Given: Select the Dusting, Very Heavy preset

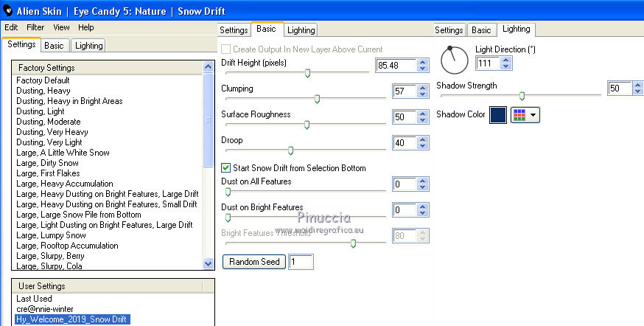Looking at the screenshot, I should pyautogui.click(x=52, y=131).
